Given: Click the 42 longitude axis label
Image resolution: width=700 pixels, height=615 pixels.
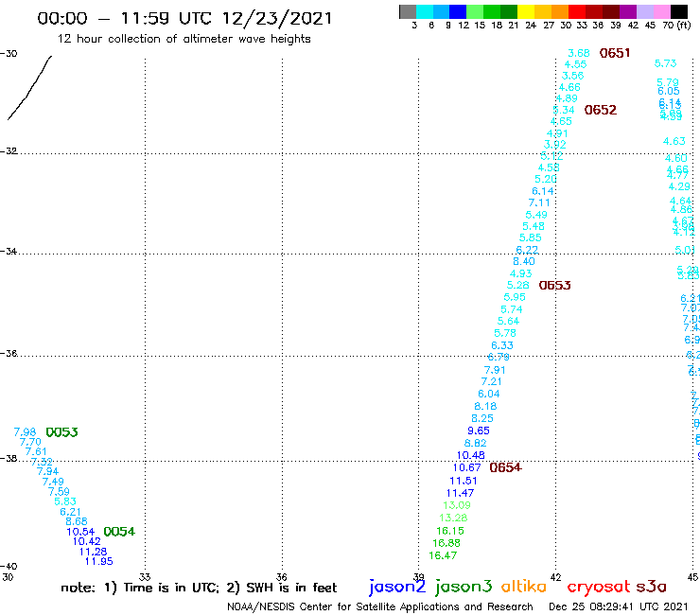Looking at the screenshot, I should [x=556, y=577].
